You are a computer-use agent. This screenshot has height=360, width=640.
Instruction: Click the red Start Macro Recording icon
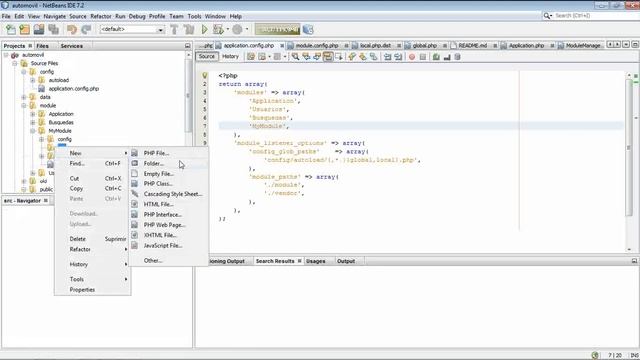coord(412,57)
